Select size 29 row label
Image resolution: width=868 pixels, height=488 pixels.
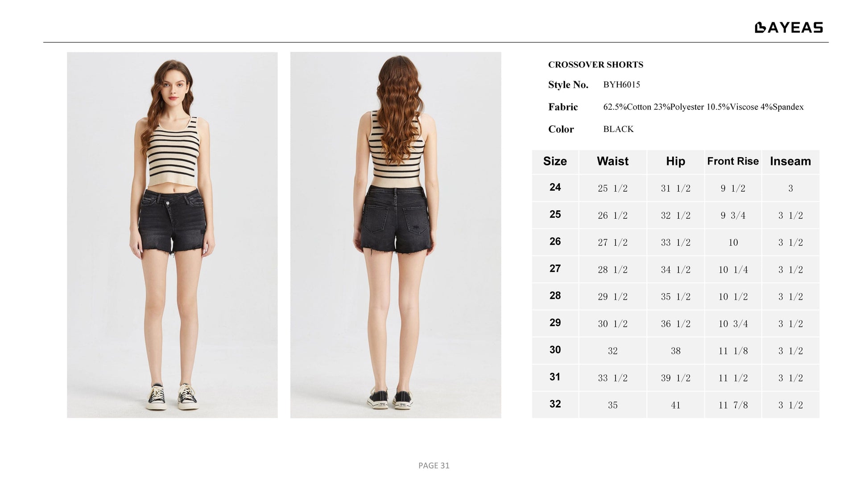(x=555, y=323)
